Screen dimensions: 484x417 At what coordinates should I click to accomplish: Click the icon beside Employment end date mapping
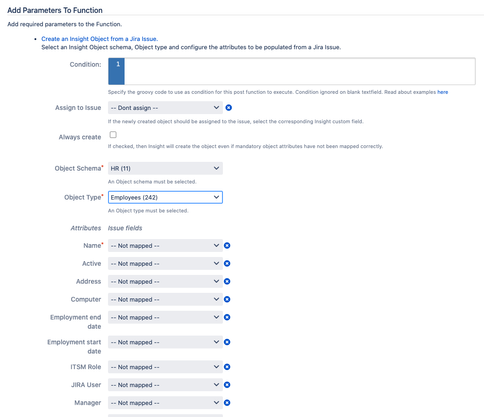point(227,317)
